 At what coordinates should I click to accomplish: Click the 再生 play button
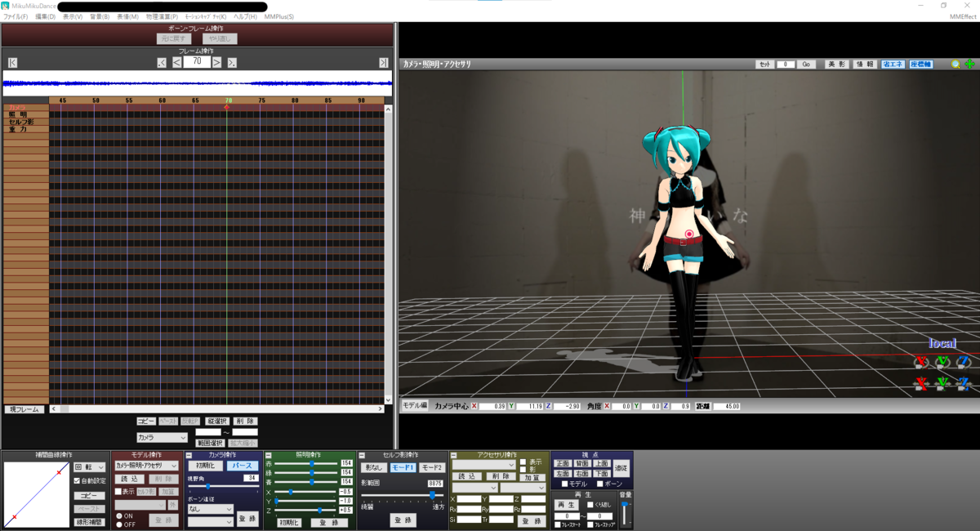(567, 505)
